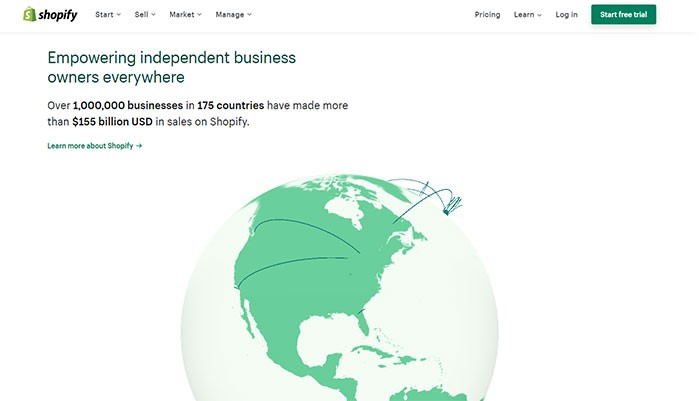The width and height of the screenshot is (700, 401).
Task: Expand the Manage dropdown menu
Action: pyautogui.click(x=233, y=15)
